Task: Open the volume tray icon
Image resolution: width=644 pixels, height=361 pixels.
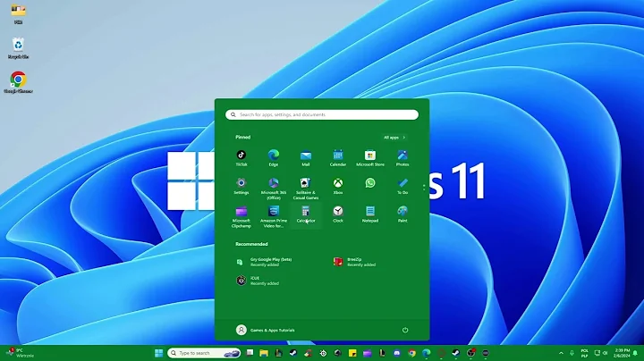Action: [x=605, y=353]
